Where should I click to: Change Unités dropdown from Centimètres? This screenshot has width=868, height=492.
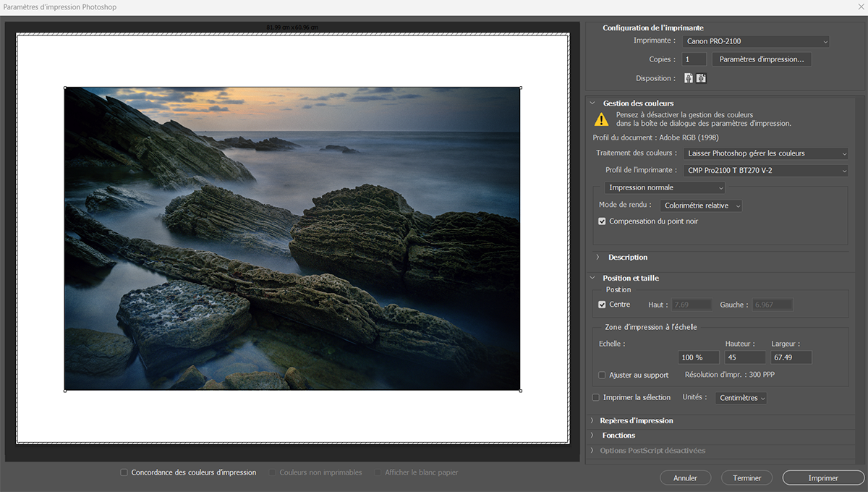coord(741,398)
